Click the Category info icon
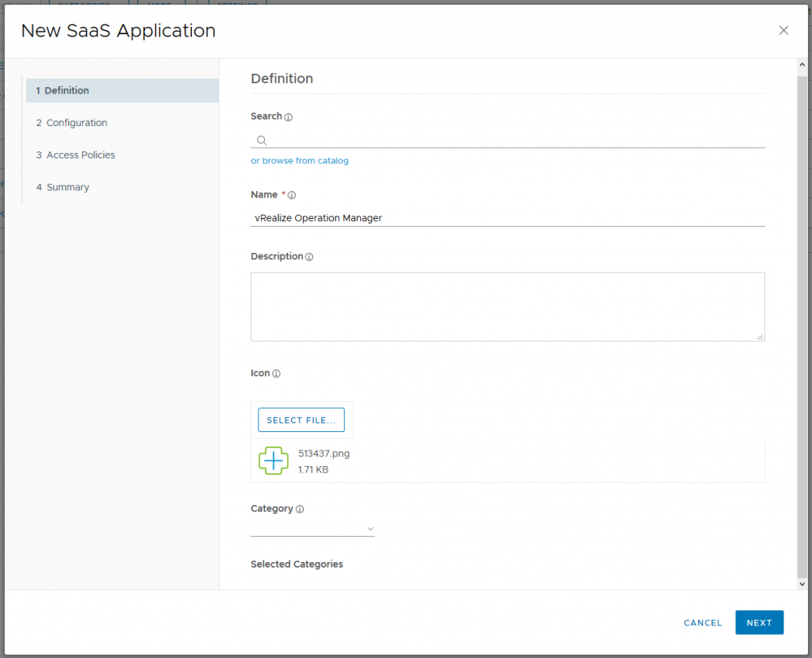 coord(300,510)
